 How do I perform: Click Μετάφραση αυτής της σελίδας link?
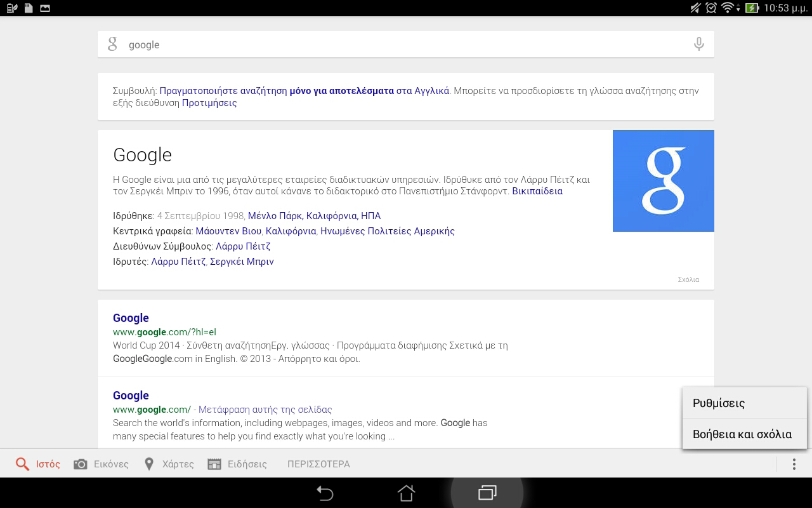[x=265, y=410]
